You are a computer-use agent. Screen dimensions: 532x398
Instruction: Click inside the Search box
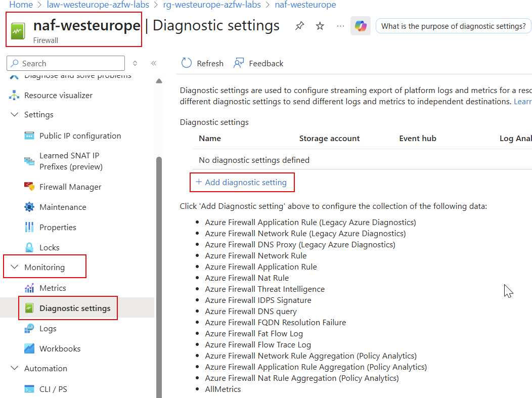[x=65, y=63]
